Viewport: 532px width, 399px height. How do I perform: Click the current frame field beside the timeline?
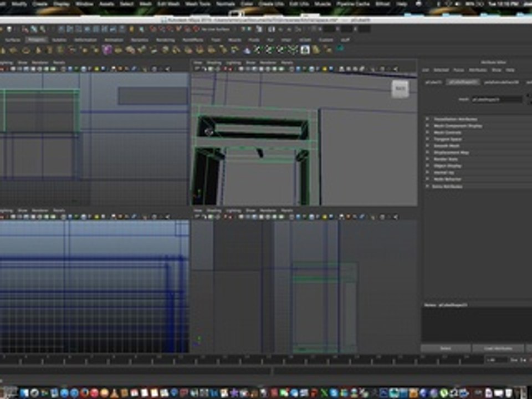coord(497,360)
